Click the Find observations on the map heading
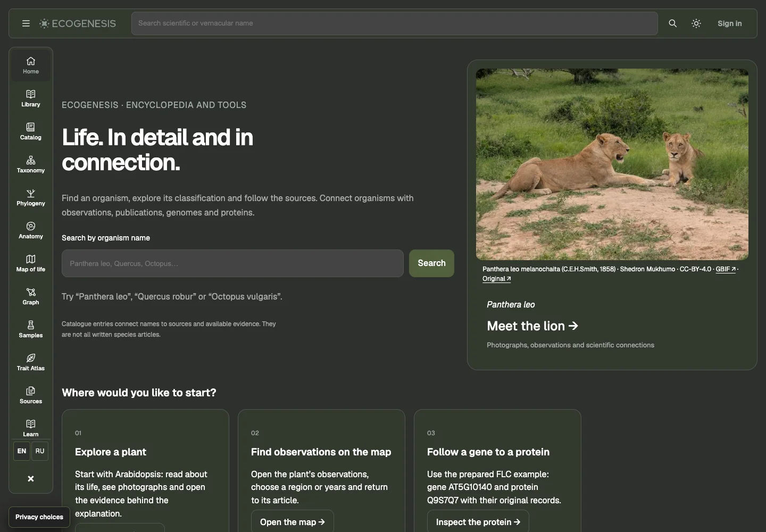The height and width of the screenshot is (532, 766). (x=321, y=452)
